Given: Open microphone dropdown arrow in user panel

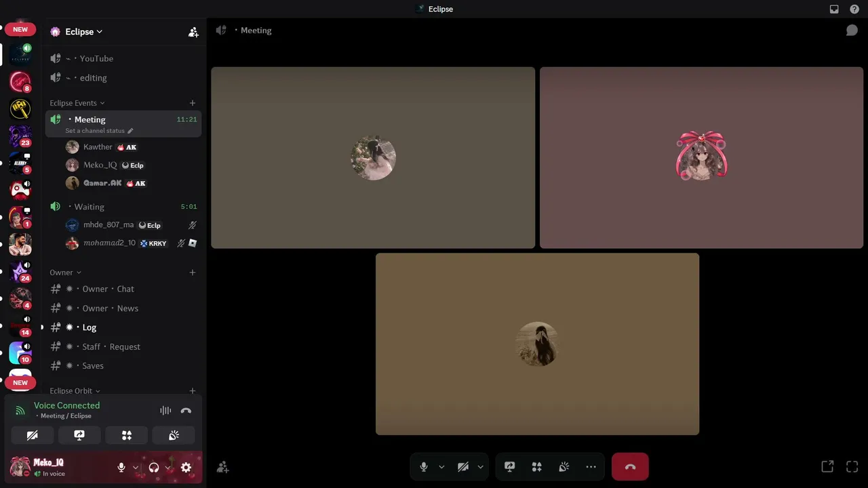Looking at the screenshot, I should coord(136,468).
